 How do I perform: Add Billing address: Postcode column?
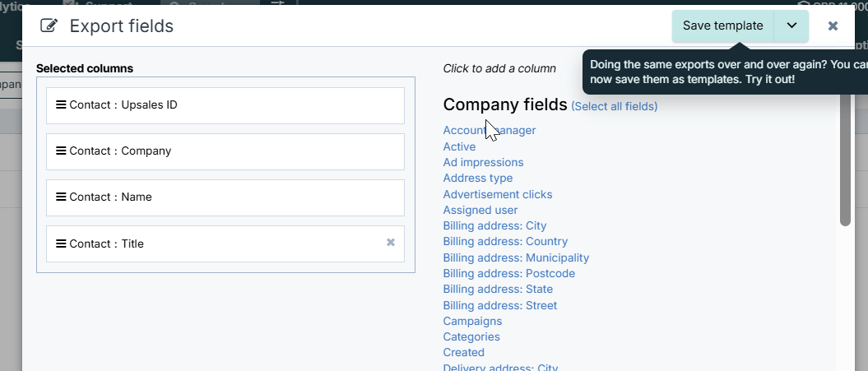click(x=509, y=274)
